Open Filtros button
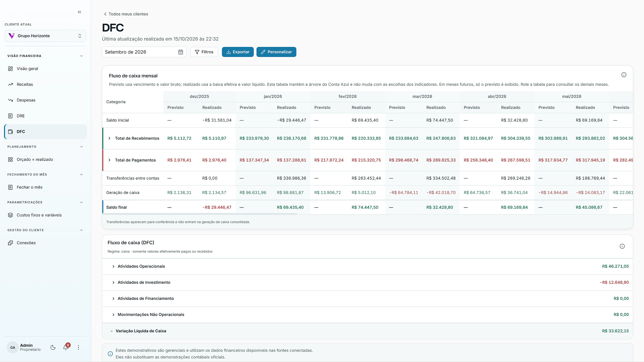This screenshot has height=362, width=644. 204,52
